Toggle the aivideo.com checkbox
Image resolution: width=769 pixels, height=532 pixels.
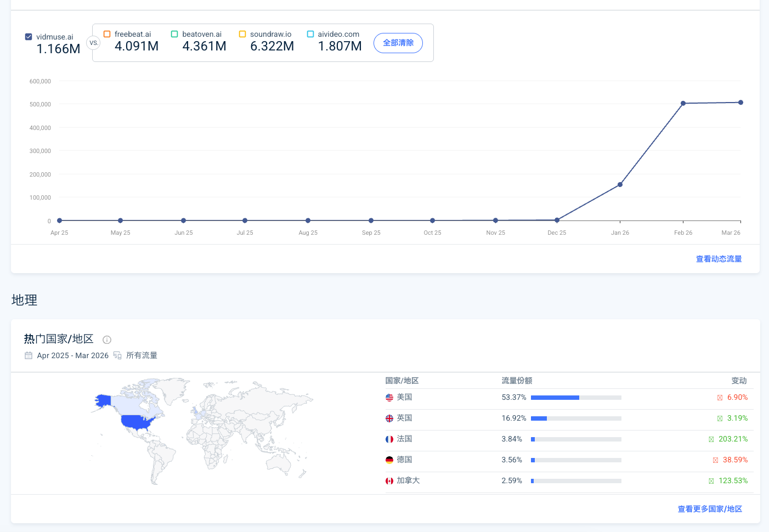coord(310,34)
